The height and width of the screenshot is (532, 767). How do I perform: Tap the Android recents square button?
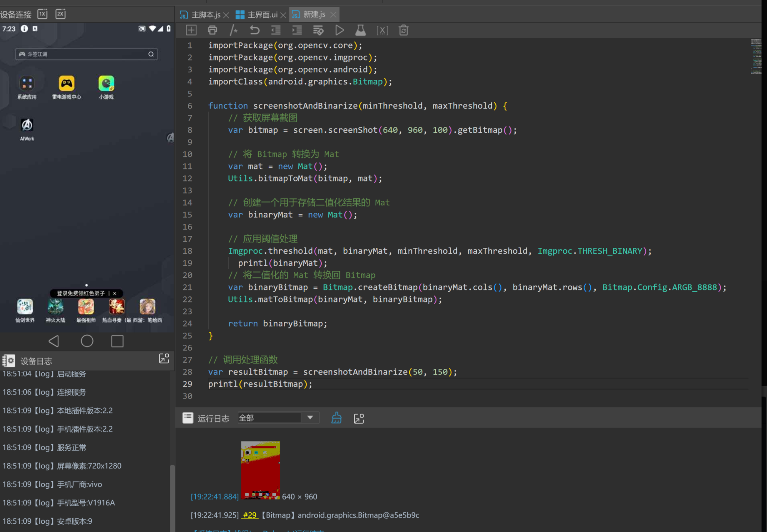pos(117,341)
